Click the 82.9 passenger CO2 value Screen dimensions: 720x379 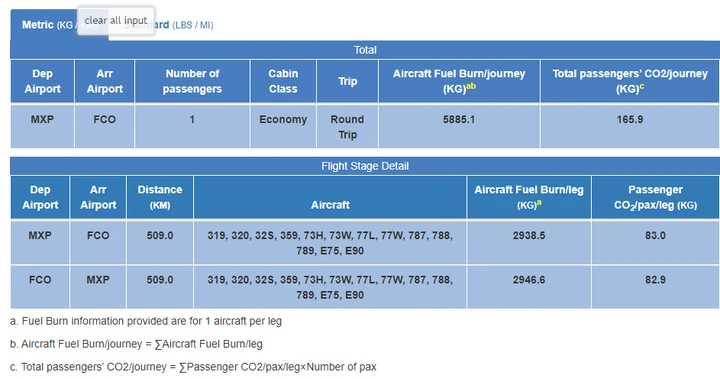pyautogui.click(x=655, y=280)
